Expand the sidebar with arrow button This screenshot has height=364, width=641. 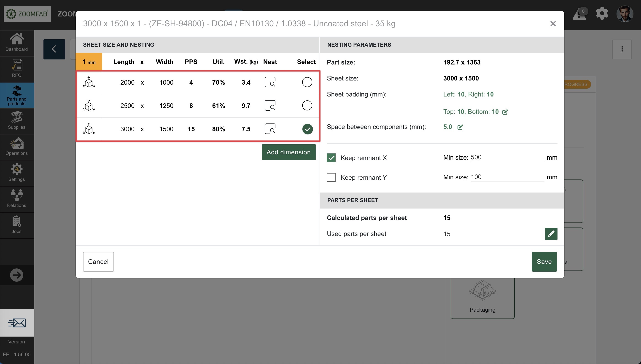[x=17, y=275]
